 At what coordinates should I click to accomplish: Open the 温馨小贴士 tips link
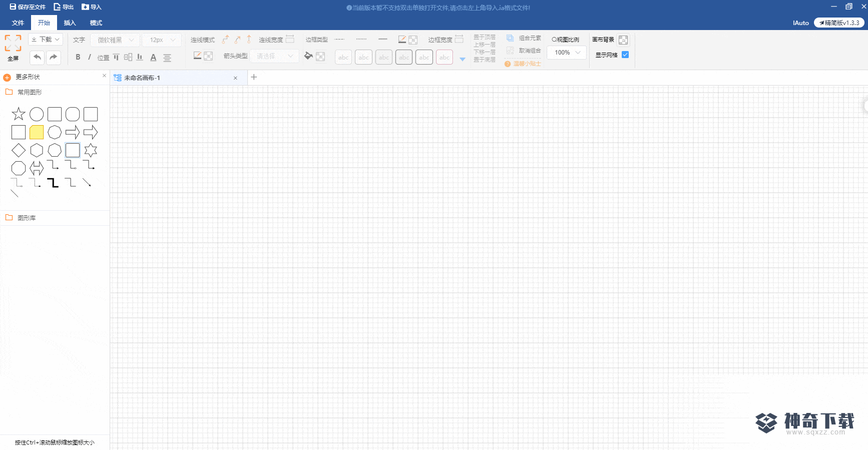pos(523,64)
